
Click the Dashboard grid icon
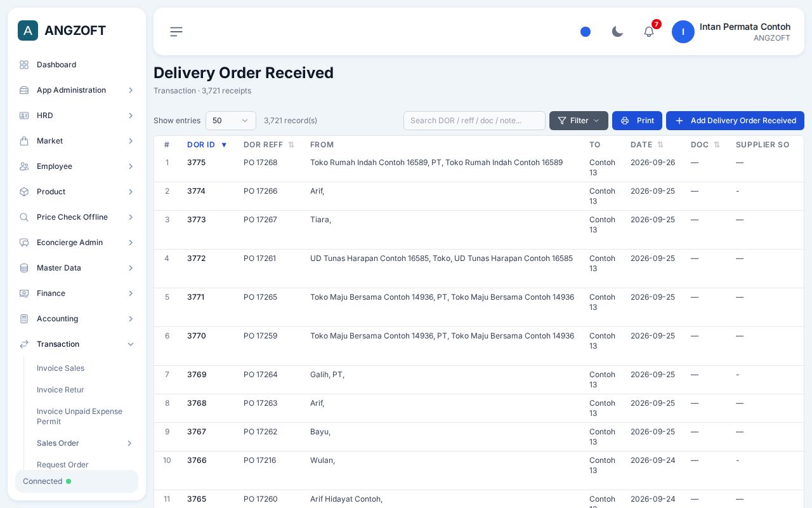[x=24, y=65]
